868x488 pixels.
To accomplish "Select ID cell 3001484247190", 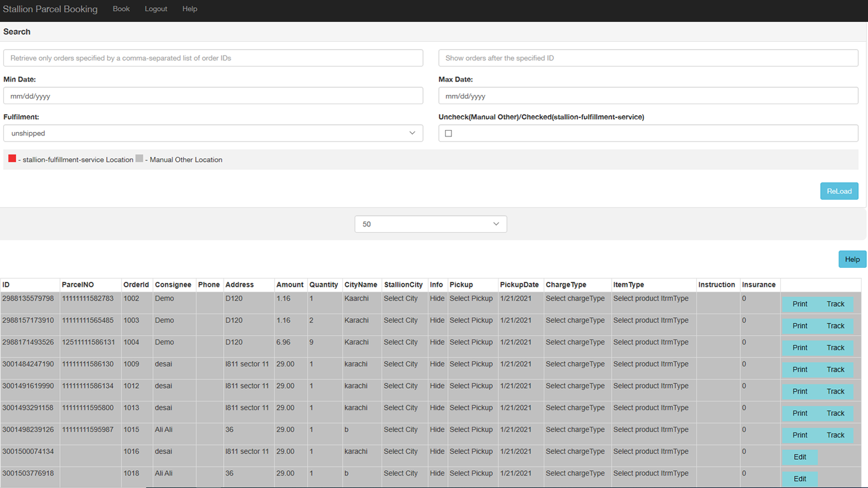I will 28,364.
